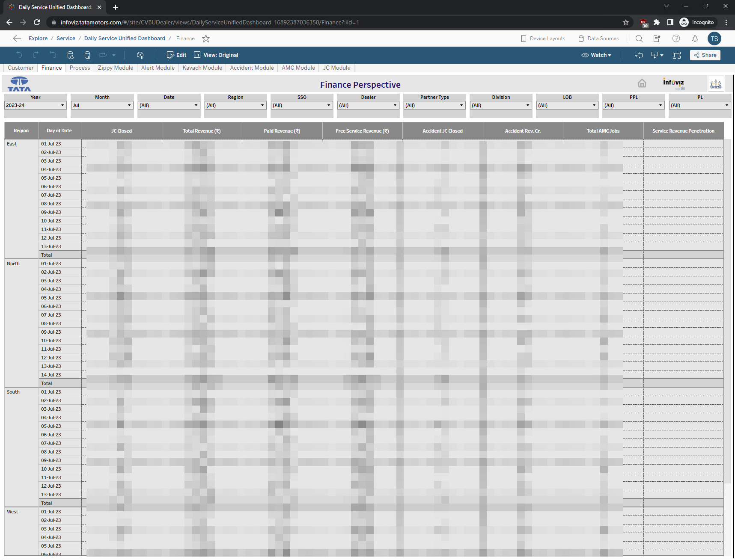
Task: Open the Daily Service Unified Dashboard breadcrumb
Action: (125, 39)
